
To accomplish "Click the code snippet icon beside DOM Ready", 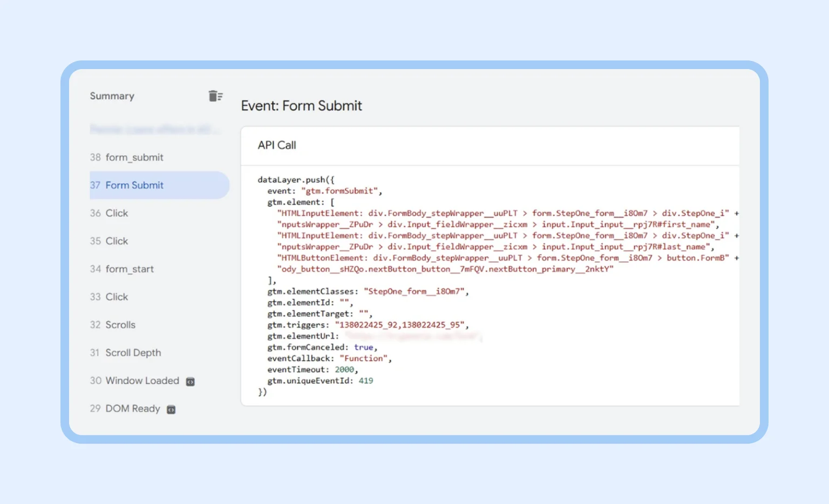I will coord(171,409).
